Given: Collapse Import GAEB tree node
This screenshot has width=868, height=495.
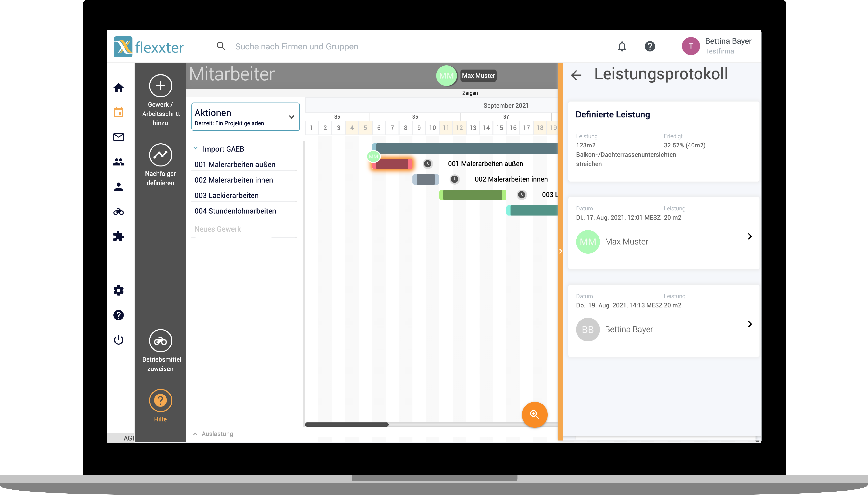Looking at the screenshot, I should 196,148.
